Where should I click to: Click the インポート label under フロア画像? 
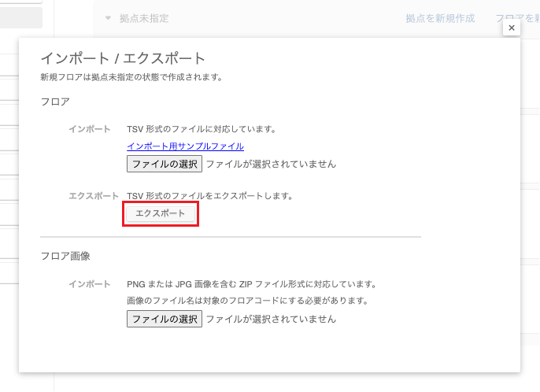[89, 283]
